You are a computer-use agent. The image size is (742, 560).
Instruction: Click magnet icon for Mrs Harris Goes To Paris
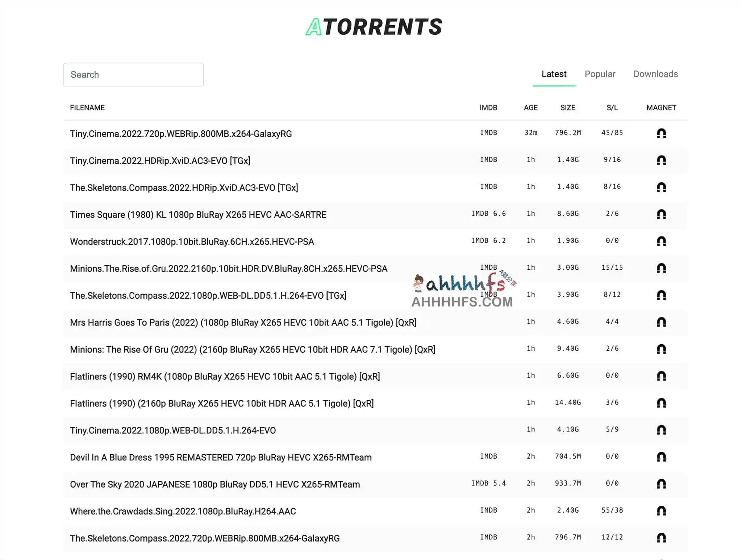pos(661,322)
